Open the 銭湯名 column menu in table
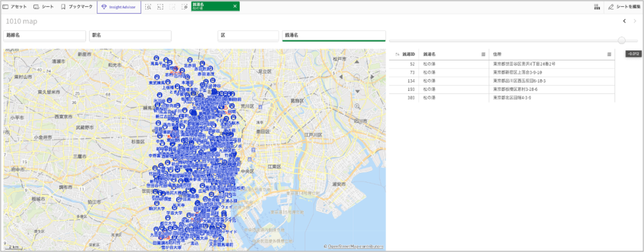Image resolution: width=644 pixels, height=252 pixels. 483,54
